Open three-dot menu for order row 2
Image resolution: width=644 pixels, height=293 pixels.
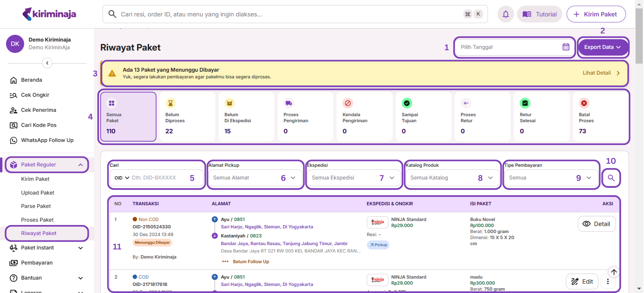(x=608, y=282)
